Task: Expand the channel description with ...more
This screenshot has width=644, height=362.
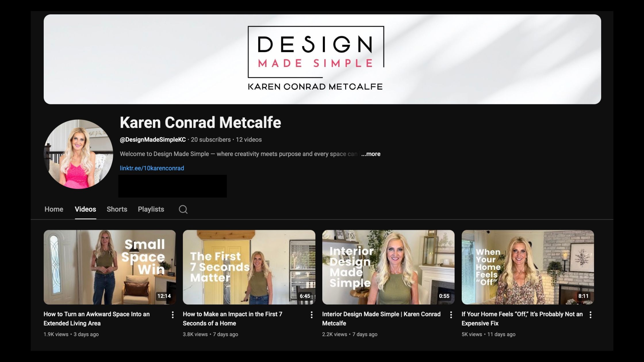Action: point(371,154)
